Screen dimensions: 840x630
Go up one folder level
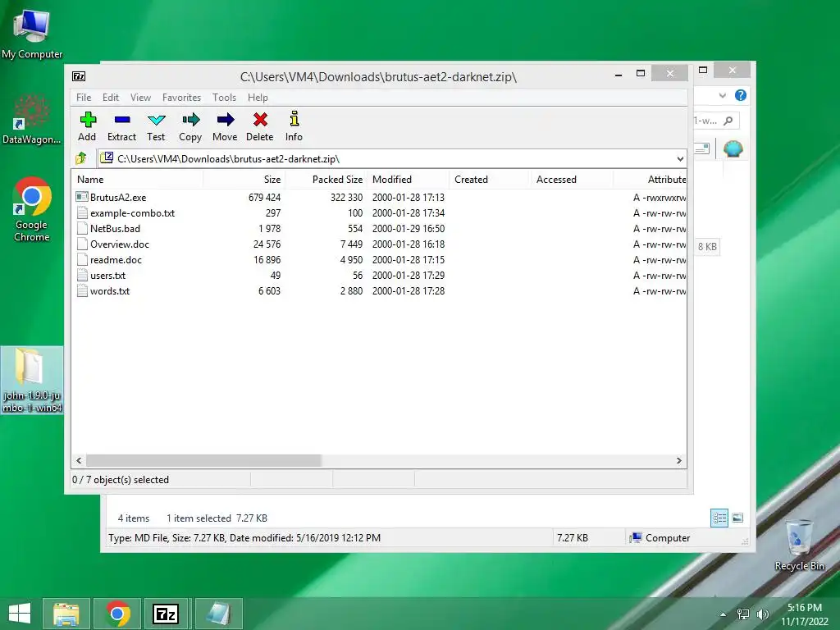coord(81,158)
